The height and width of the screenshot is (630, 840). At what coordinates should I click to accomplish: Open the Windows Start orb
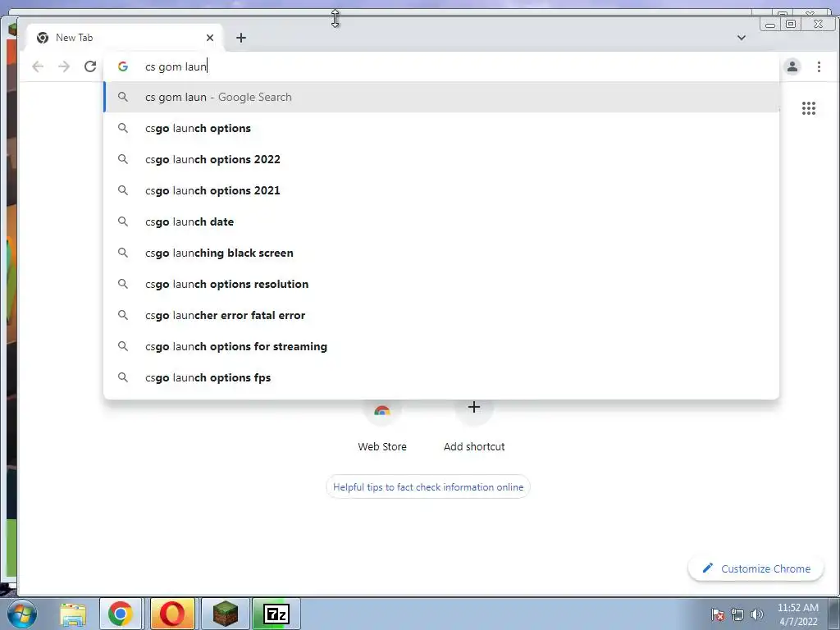tap(21, 614)
